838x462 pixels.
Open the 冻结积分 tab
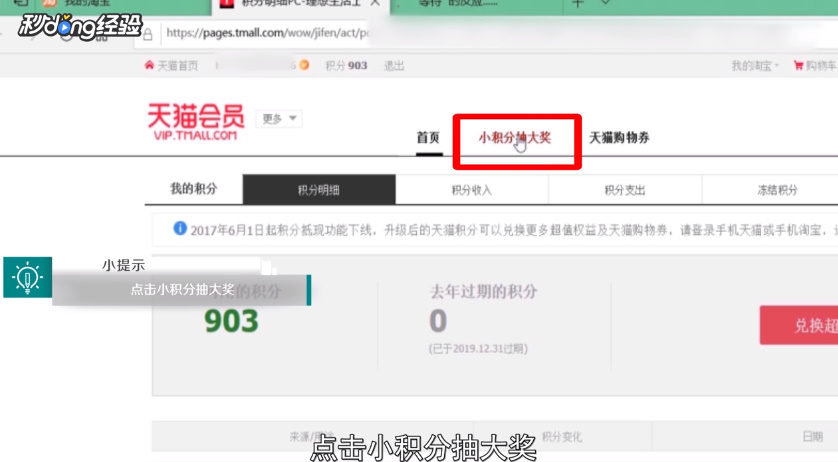777,190
